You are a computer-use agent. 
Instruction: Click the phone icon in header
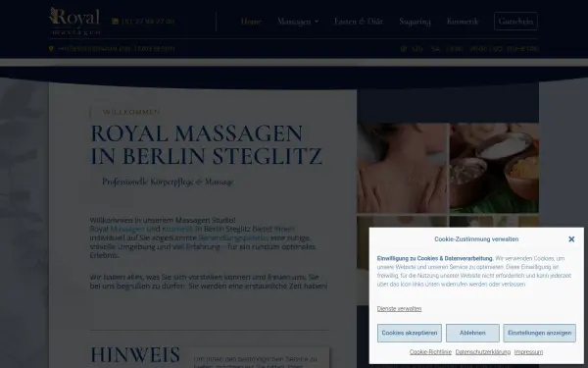[x=115, y=22]
